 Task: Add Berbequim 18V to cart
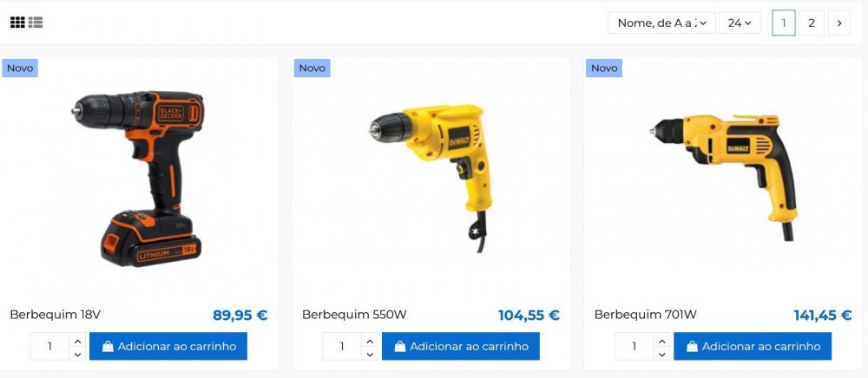[168, 347]
